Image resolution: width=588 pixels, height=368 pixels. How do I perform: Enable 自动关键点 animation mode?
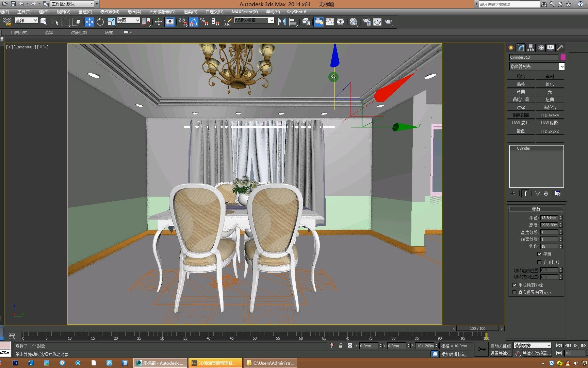[500, 346]
